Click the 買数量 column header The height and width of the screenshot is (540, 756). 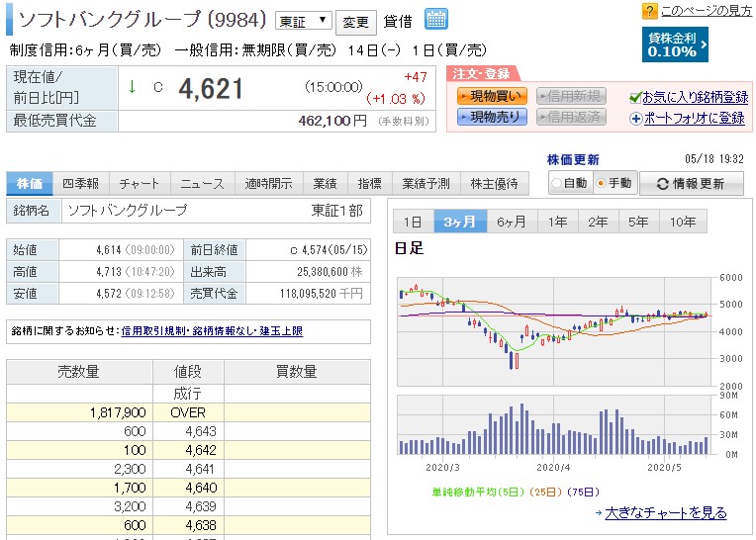(x=297, y=372)
